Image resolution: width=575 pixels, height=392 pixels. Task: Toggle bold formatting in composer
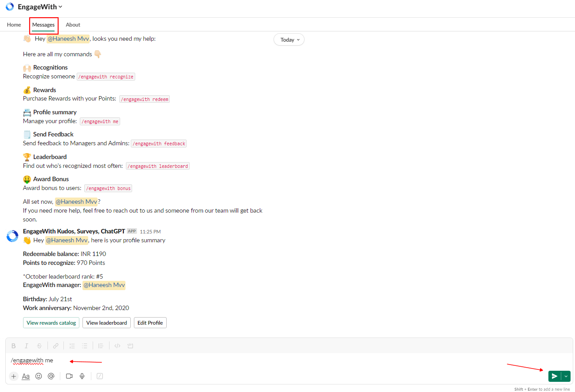pos(13,346)
